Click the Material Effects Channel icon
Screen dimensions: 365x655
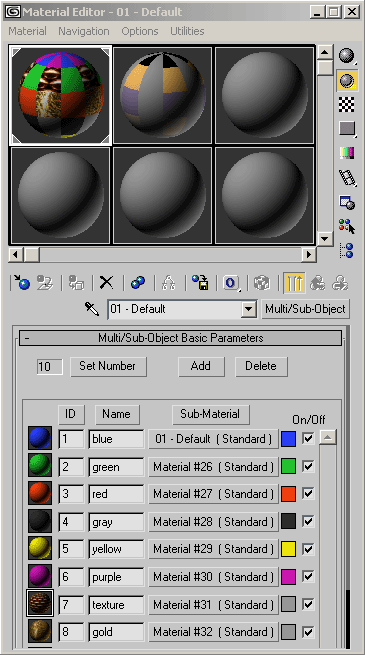point(231,283)
